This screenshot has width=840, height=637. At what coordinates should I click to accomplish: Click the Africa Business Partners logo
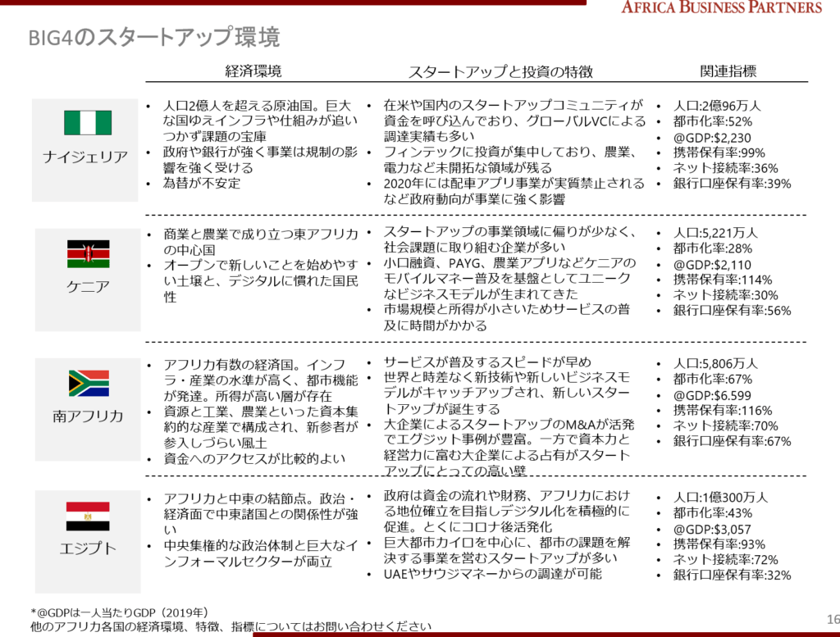[x=721, y=7]
